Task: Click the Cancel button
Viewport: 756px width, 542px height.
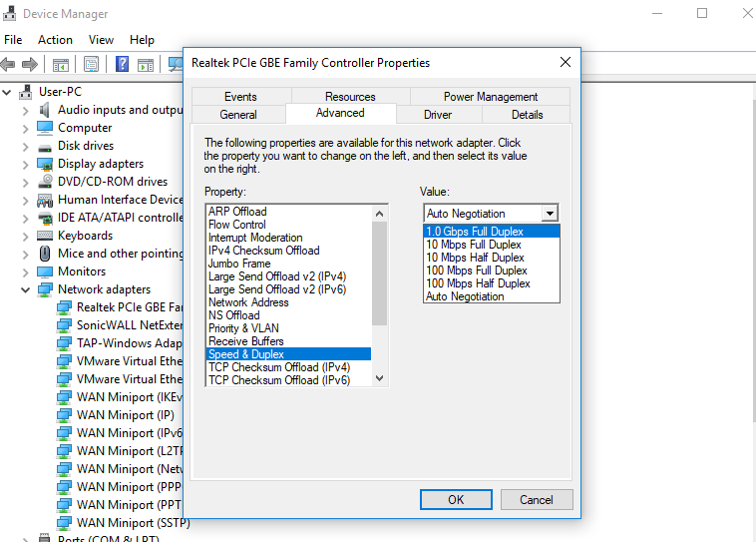Action: point(537,499)
